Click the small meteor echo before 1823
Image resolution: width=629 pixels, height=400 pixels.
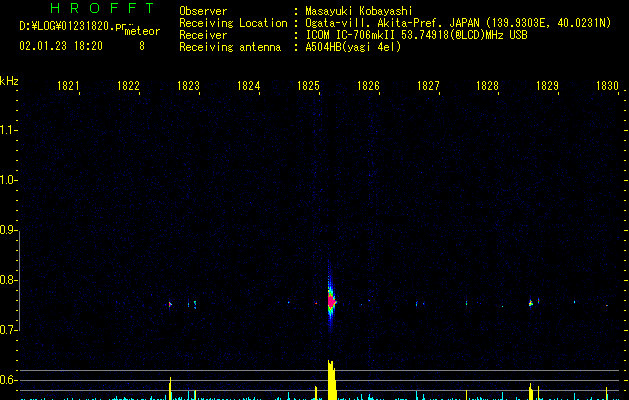(170, 305)
